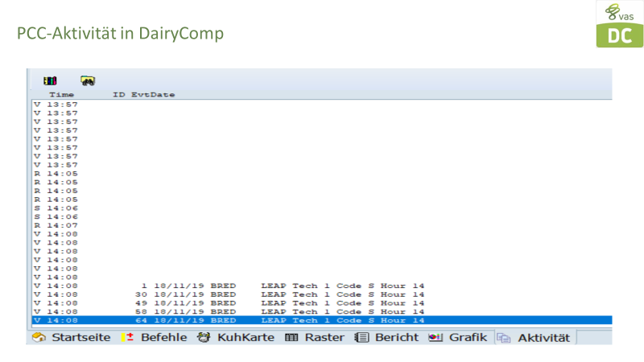
Task: Select highlighted BRED row for ID 64
Action: click(242, 320)
